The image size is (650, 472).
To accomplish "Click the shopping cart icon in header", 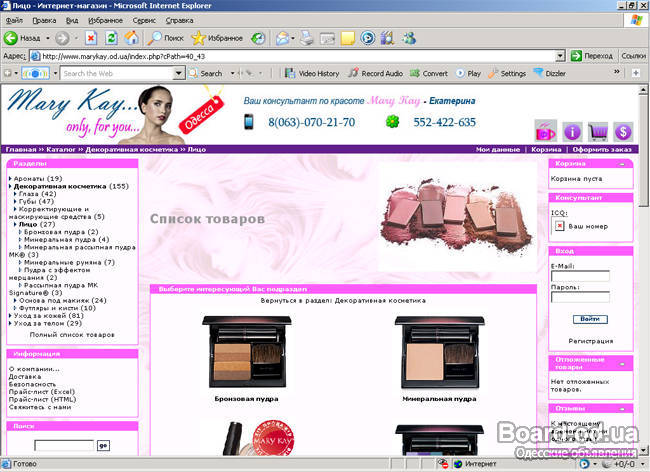I will tap(598, 131).
